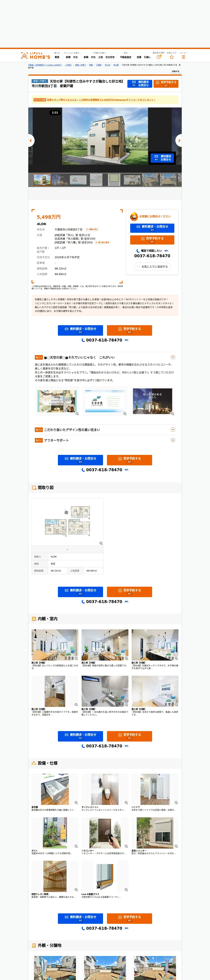Viewport: 210px width, 980px height.
Task: Add property via お気に入りに追加する button
Action: click(x=152, y=267)
